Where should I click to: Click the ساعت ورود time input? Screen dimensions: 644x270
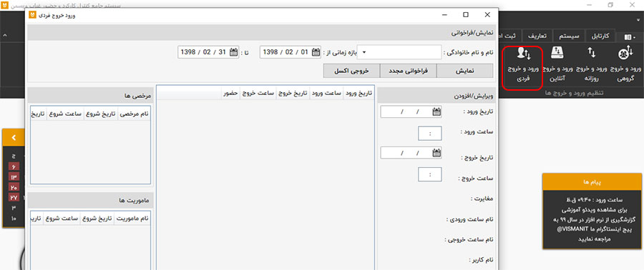pyautogui.click(x=429, y=133)
